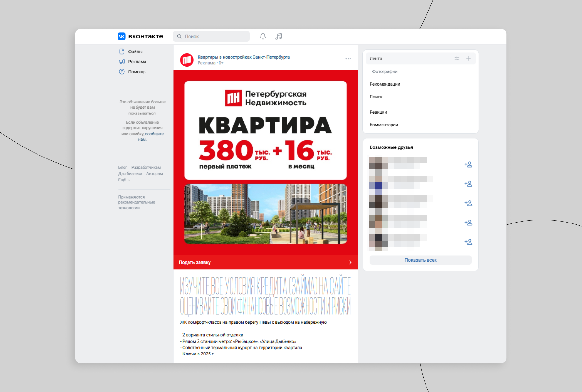
Task: Select Рекомендации in the feed menu
Action: click(385, 84)
